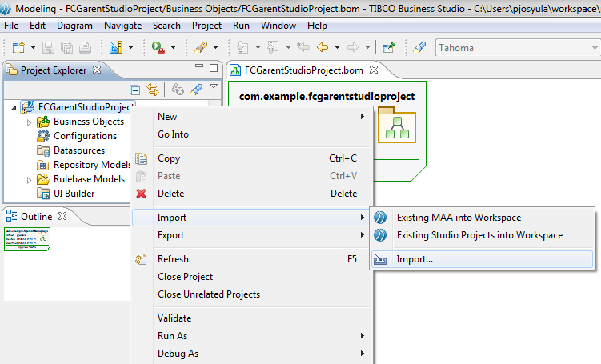Expand the Business Objects folder
This screenshot has width=601, height=364.
click(29, 122)
